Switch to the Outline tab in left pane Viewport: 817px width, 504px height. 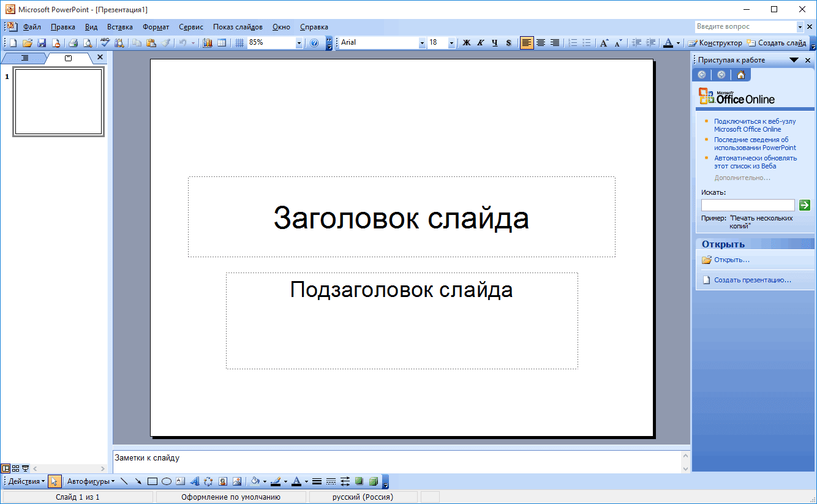pos(24,58)
